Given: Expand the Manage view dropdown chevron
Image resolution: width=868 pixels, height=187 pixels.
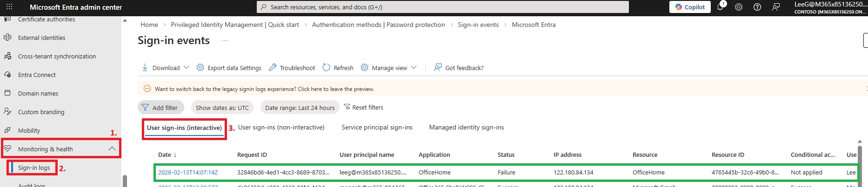Looking at the screenshot, I should 414,68.
